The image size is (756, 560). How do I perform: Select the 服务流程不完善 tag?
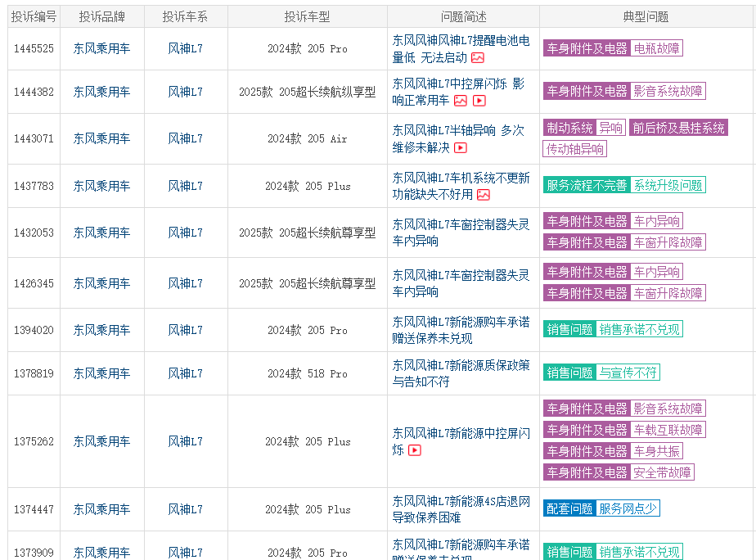coord(587,185)
